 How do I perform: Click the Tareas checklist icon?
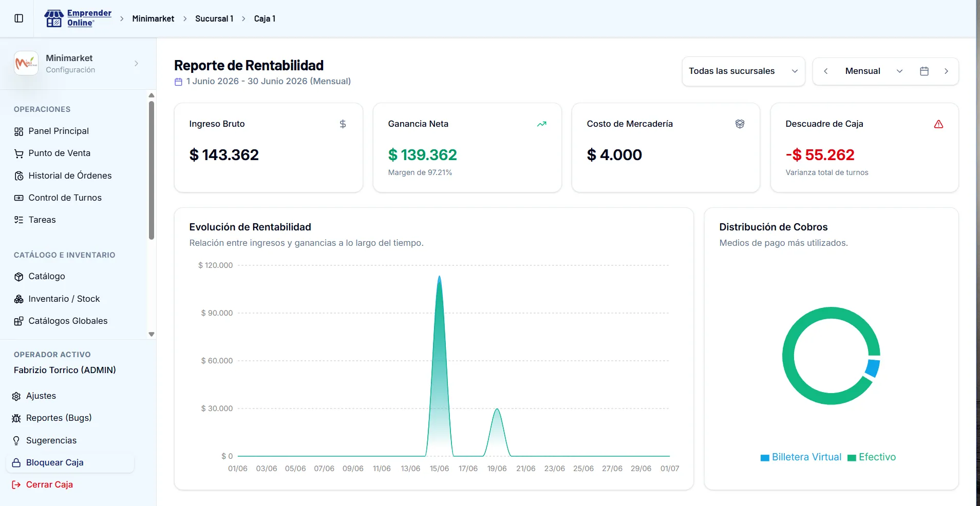pyautogui.click(x=19, y=220)
